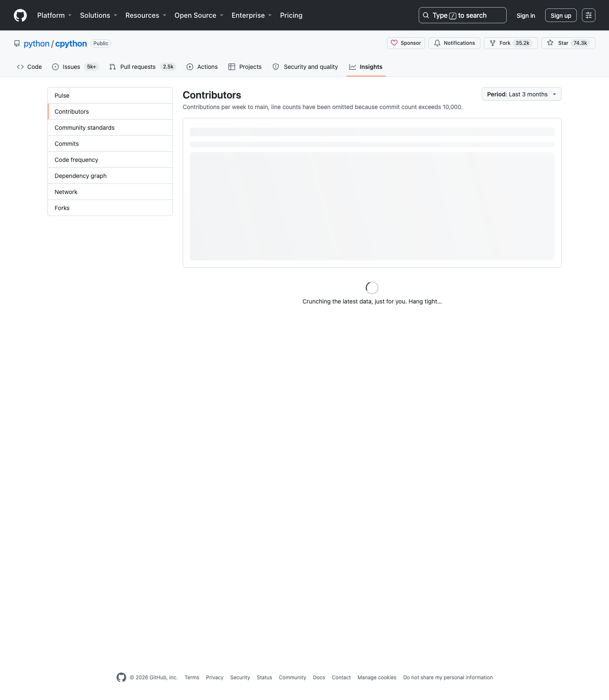The width and height of the screenshot is (609, 700).
Task: Switch to the Actions tab
Action: [x=202, y=67]
